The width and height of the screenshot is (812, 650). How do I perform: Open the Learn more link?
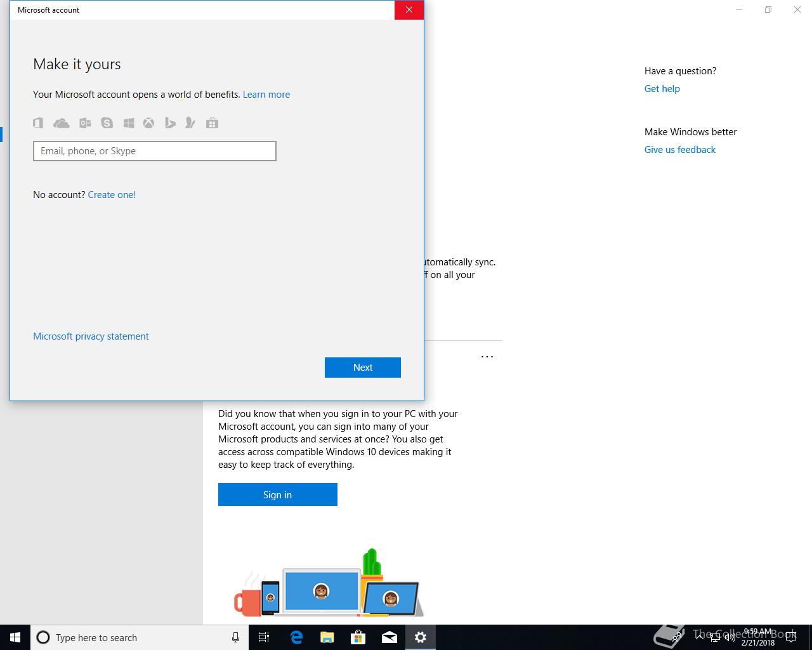coord(266,95)
